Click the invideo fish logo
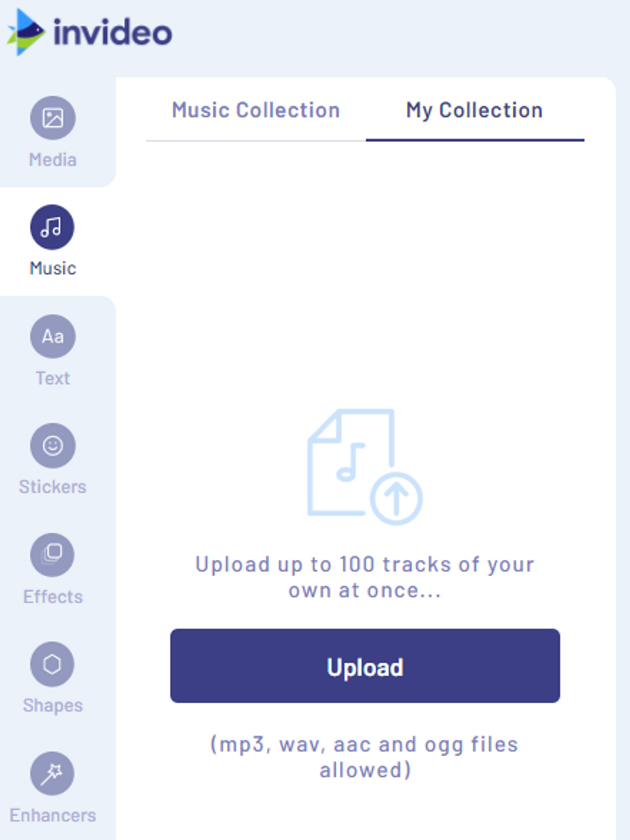The image size is (630, 840). coord(25,31)
